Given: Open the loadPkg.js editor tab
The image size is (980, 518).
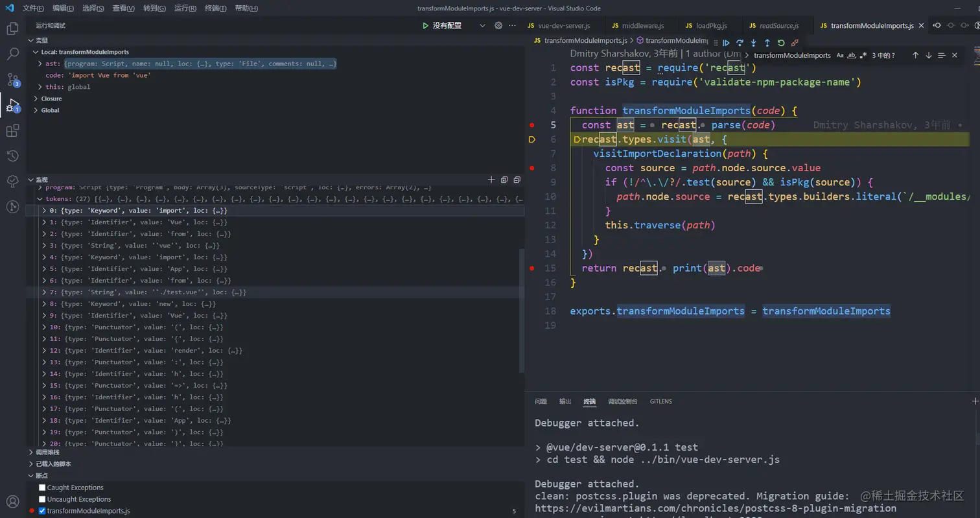Looking at the screenshot, I should coord(712,26).
